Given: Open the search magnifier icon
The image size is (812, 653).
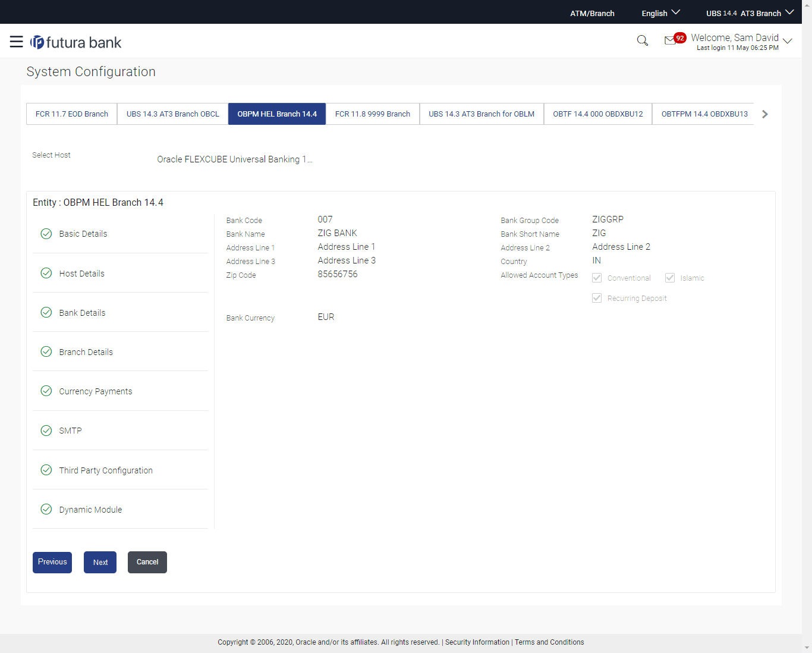Looking at the screenshot, I should tap(642, 40).
